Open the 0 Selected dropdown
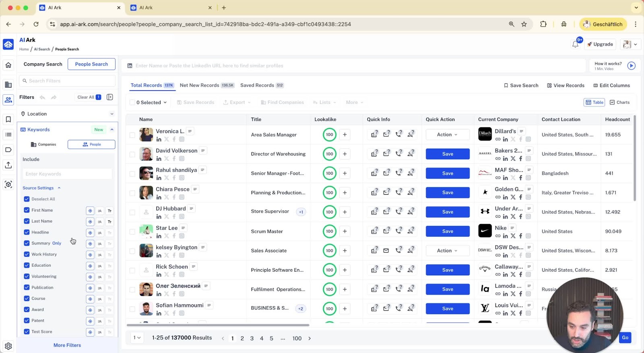The height and width of the screenshot is (353, 644). [151, 102]
